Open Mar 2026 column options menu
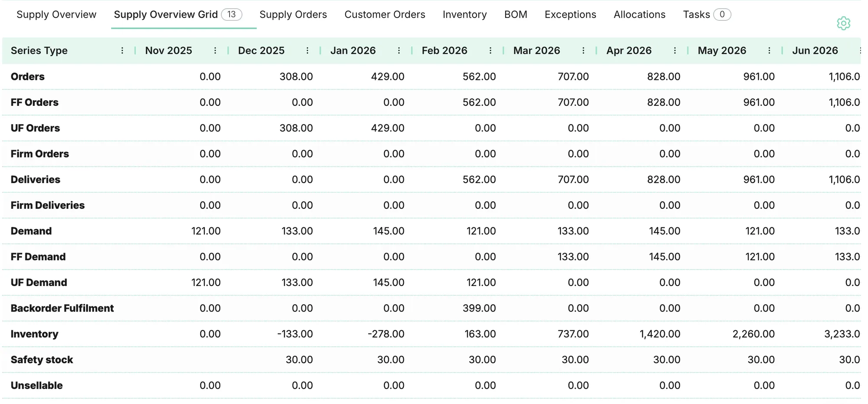Image resolution: width=868 pixels, height=404 pixels. pyautogui.click(x=583, y=51)
